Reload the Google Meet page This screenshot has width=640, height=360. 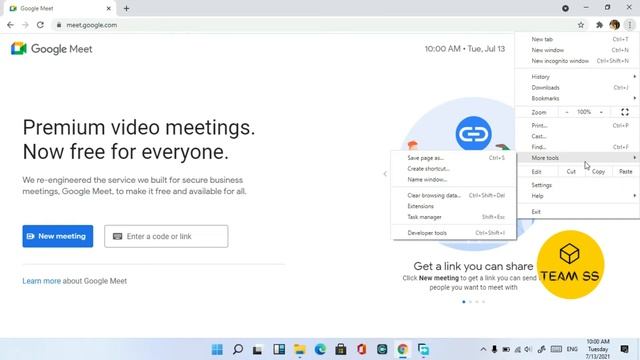[x=40, y=25]
